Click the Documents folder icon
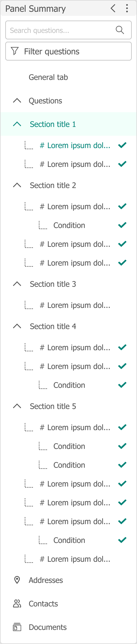Screen dimensions: 137x644 coord(17,627)
